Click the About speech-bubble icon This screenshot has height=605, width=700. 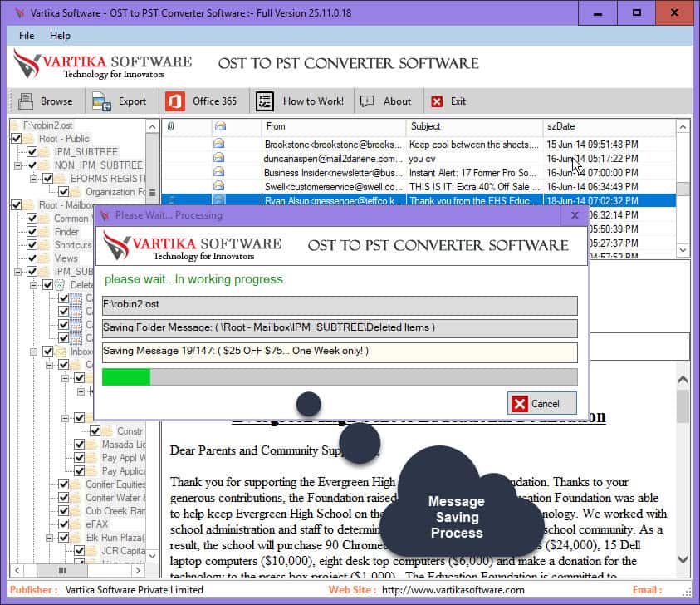[x=367, y=101]
